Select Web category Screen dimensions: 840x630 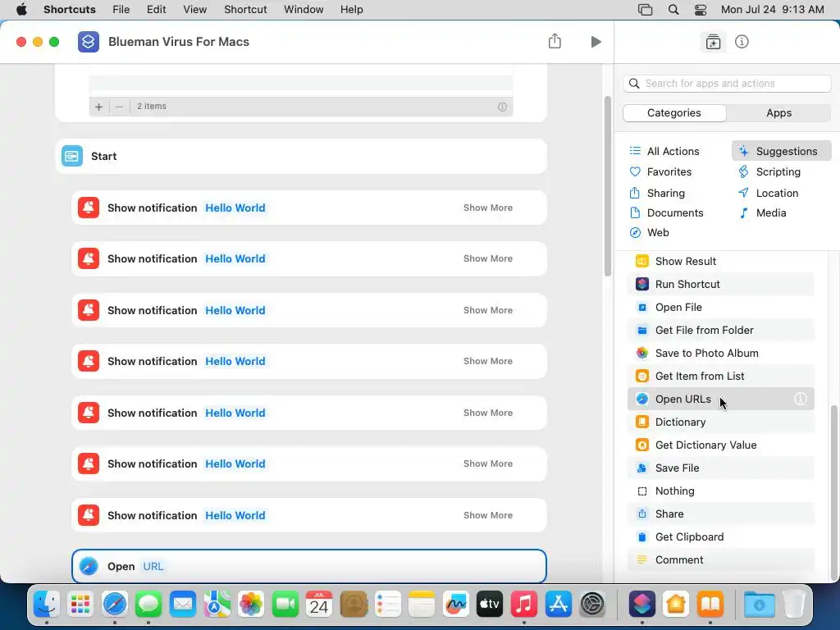tap(650, 232)
